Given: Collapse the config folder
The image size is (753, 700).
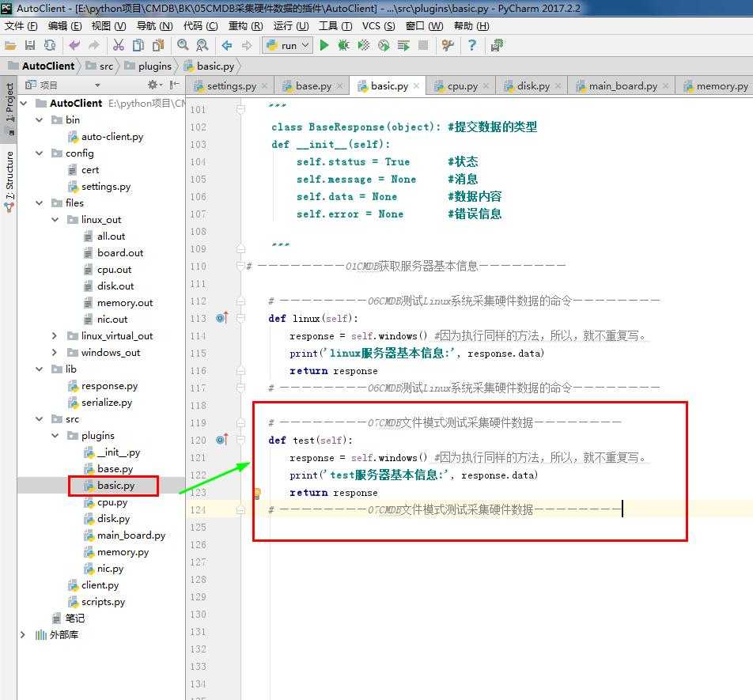Looking at the screenshot, I should tap(40, 153).
